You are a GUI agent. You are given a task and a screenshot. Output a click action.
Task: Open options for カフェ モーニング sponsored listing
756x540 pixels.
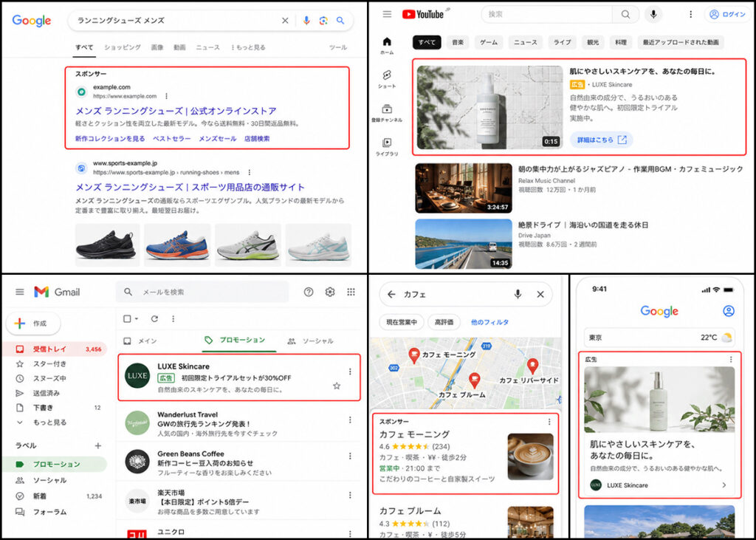(549, 422)
